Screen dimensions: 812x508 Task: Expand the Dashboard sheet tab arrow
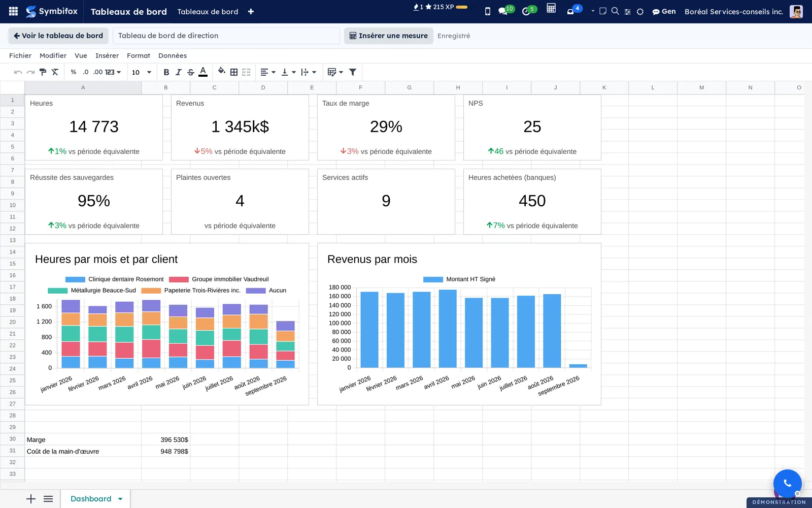click(x=120, y=499)
